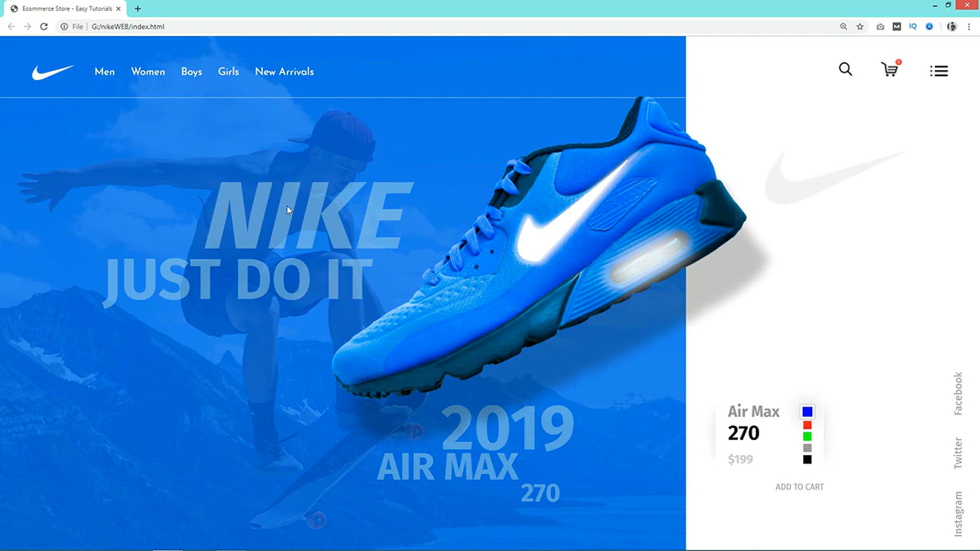This screenshot has width=980, height=551.
Task: Click the IQ extension icon
Action: coord(913,27)
